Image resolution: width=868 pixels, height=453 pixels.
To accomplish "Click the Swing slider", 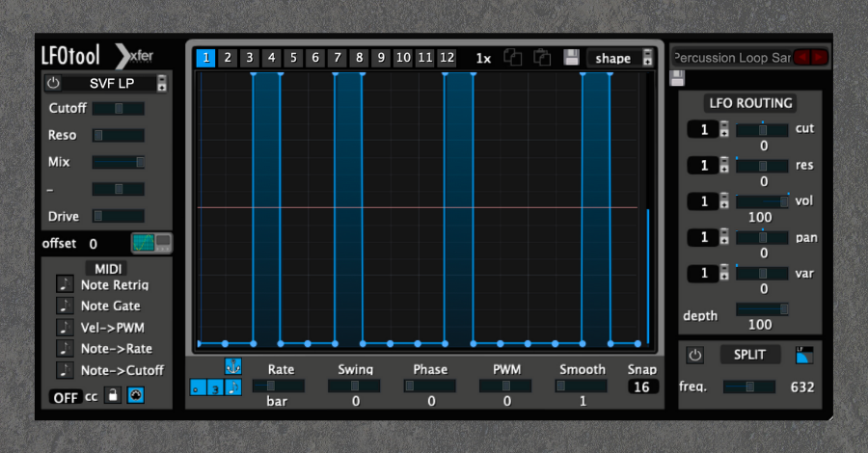I will [x=354, y=386].
